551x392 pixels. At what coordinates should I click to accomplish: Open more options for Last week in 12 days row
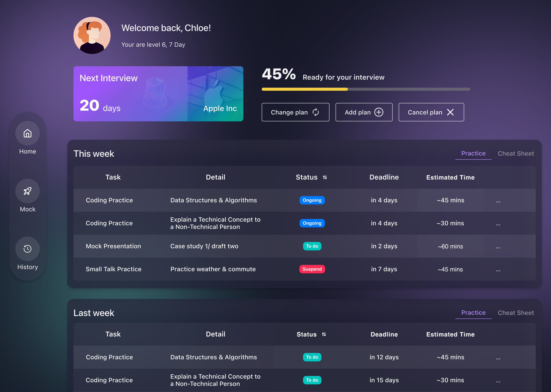[x=498, y=359]
